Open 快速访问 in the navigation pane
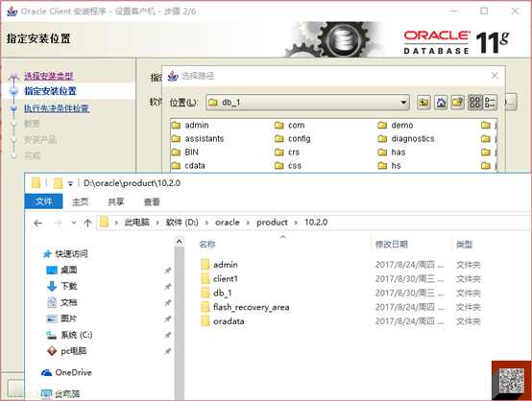 pyautogui.click(x=65, y=253)
